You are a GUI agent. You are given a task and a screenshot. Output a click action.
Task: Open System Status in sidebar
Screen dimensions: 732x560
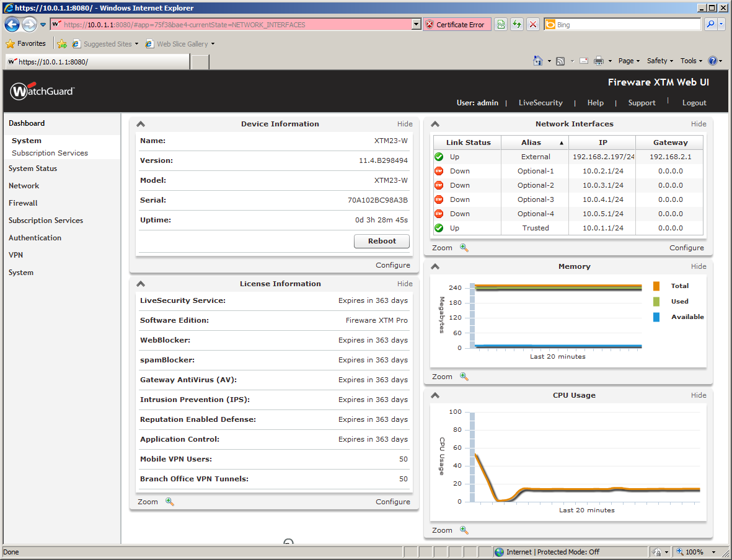pos(33,168)
